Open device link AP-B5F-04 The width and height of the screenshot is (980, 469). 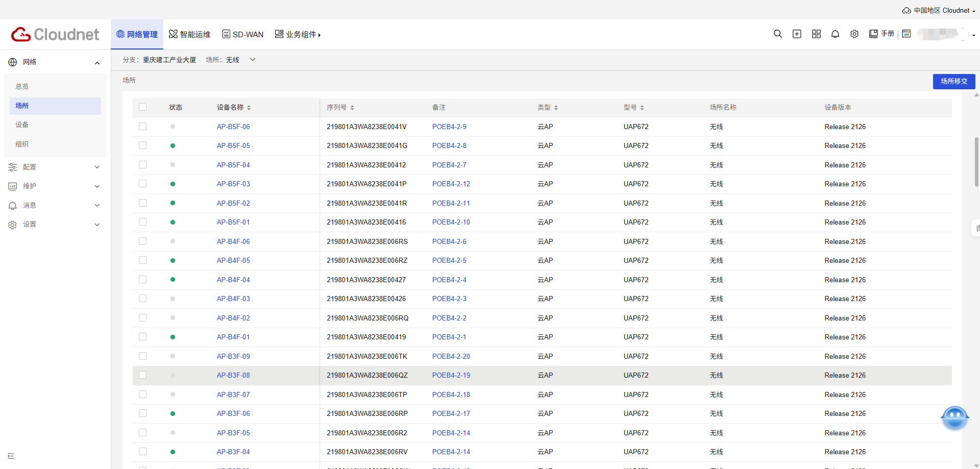(233, 165)
